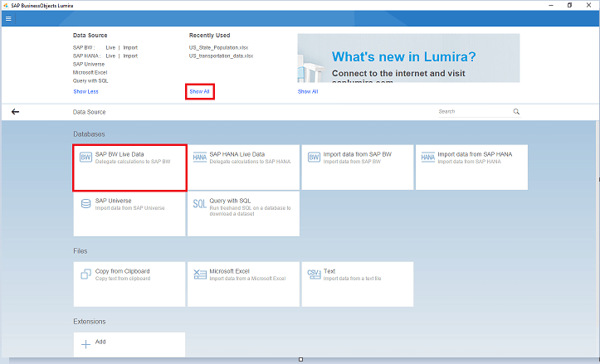Expand Recently Used with Show All
Viewport: 600px width, 364px height.
[199, 92]
